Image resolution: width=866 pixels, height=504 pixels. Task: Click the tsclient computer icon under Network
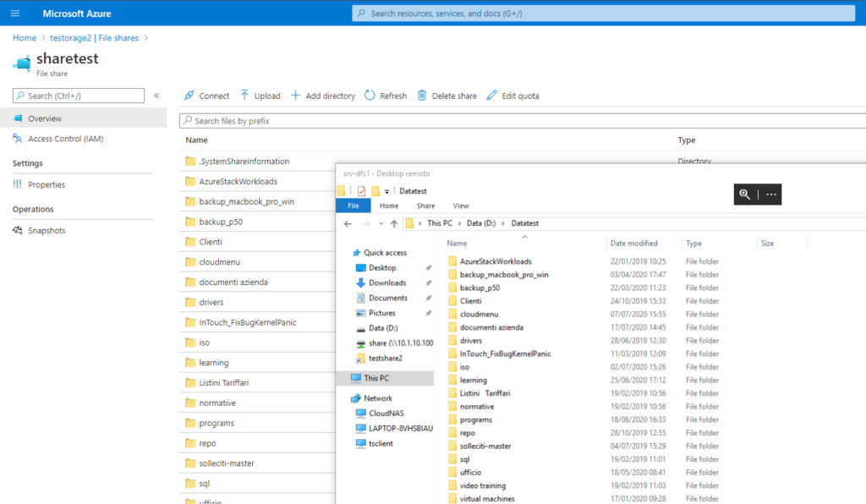click(360, 443)
